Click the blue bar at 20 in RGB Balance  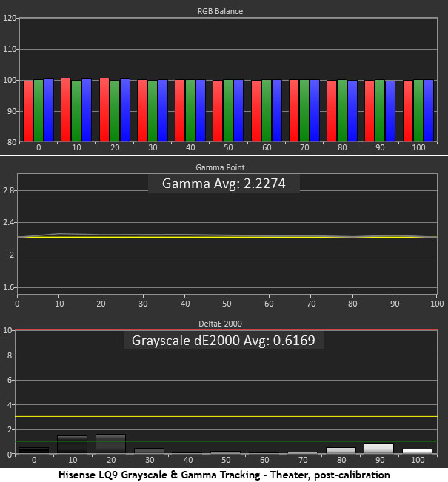pyautogui.click(x=125, y=110)
